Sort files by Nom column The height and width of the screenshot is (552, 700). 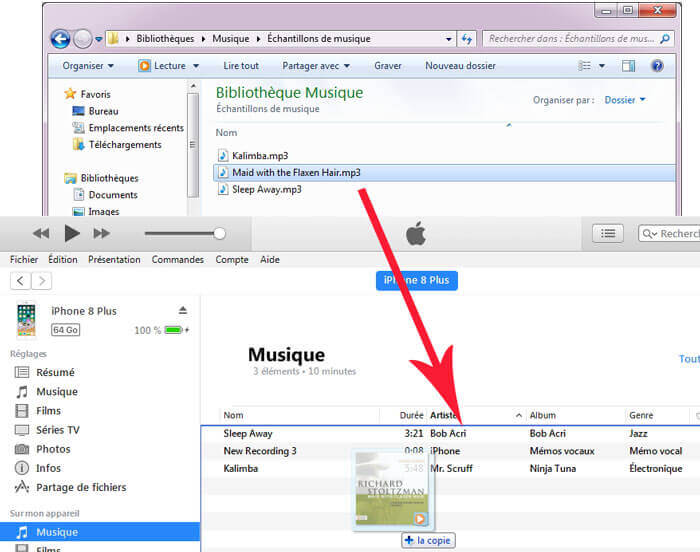[x=226, y=133]
